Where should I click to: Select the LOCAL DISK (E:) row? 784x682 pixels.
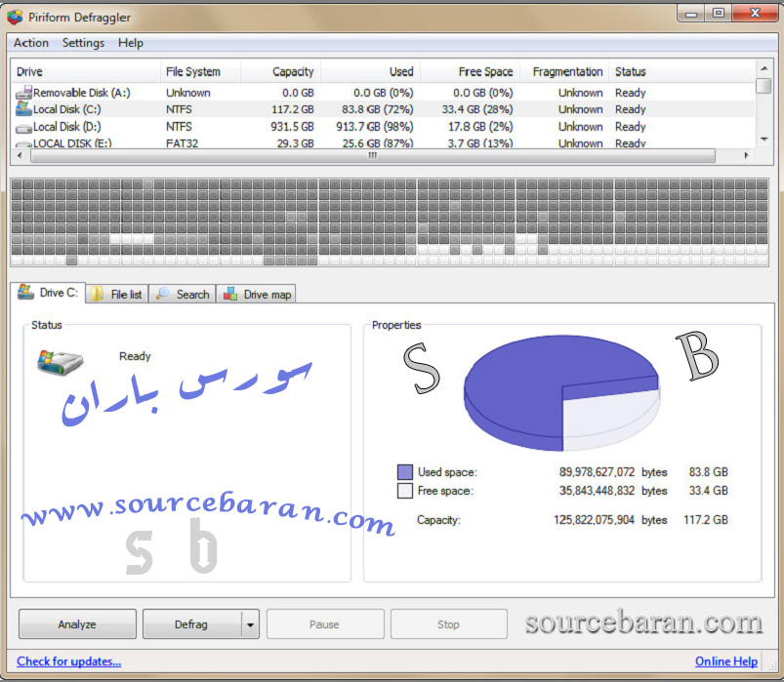[384, 142]
